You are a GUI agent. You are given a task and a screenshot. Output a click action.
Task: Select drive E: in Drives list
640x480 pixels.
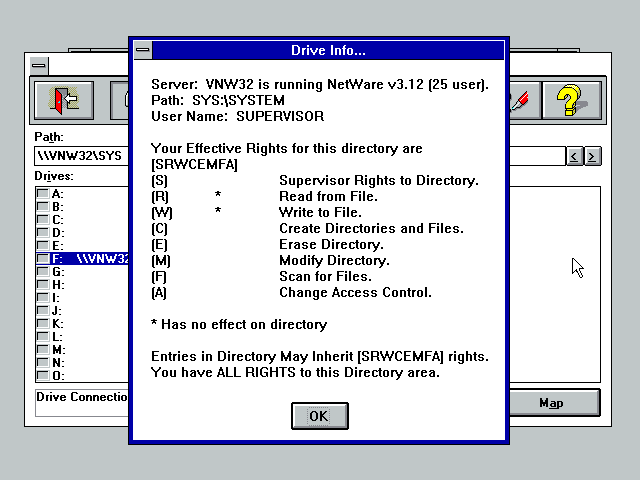82,246
